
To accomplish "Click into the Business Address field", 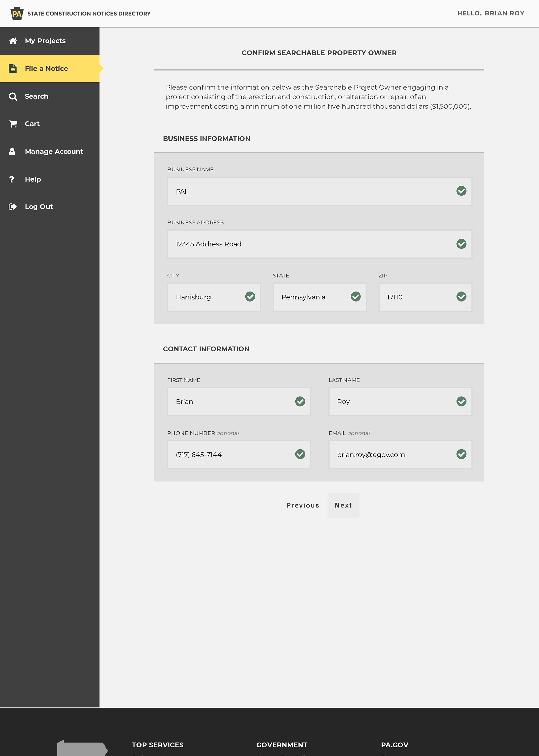I will pyautogui.click(x=309, y=244).
